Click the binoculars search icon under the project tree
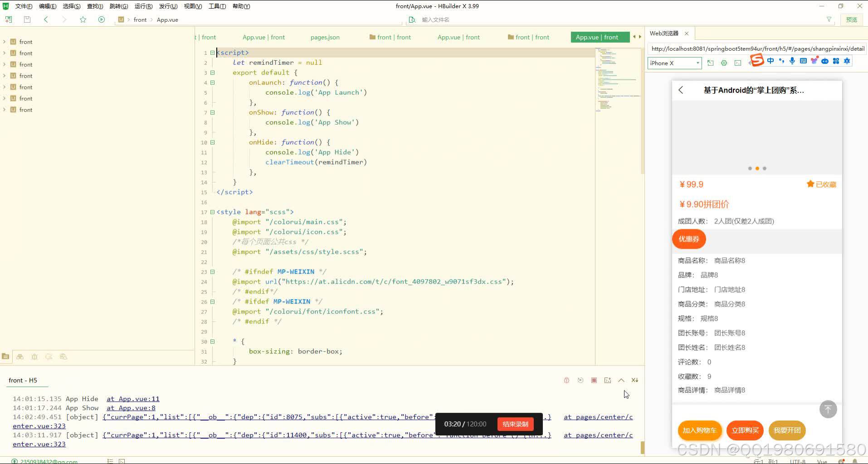The height and width of the screenshot is (464, 868). point(20,357)
